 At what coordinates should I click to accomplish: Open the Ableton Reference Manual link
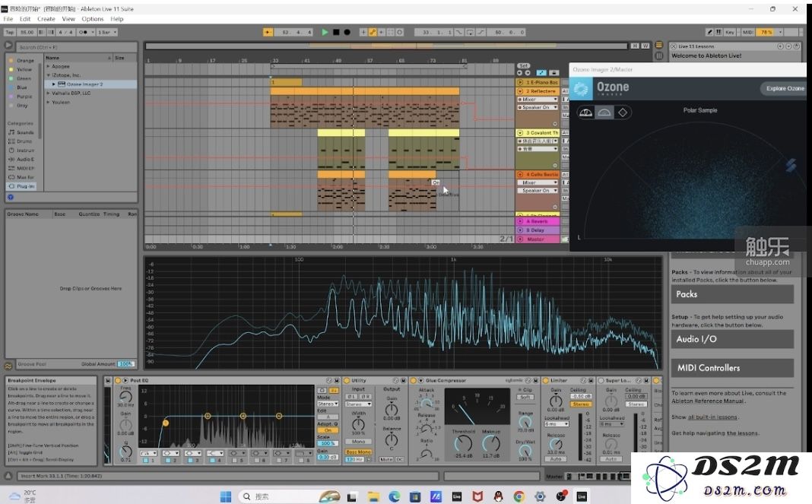click(x=707, y=401)
